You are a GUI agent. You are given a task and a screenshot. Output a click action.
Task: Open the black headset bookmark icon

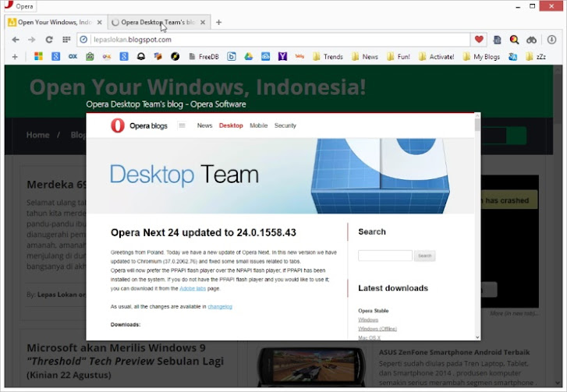click(x=141, y=56)
